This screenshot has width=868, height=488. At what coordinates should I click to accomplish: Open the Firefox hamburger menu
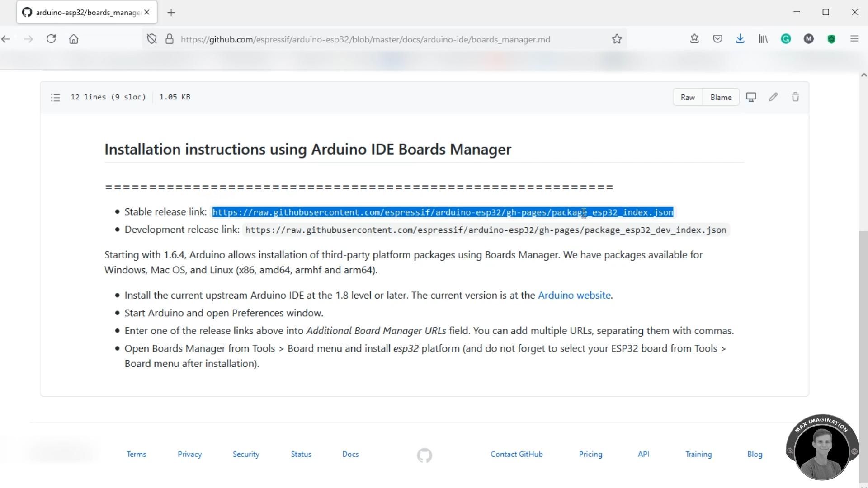click(854, 39)
